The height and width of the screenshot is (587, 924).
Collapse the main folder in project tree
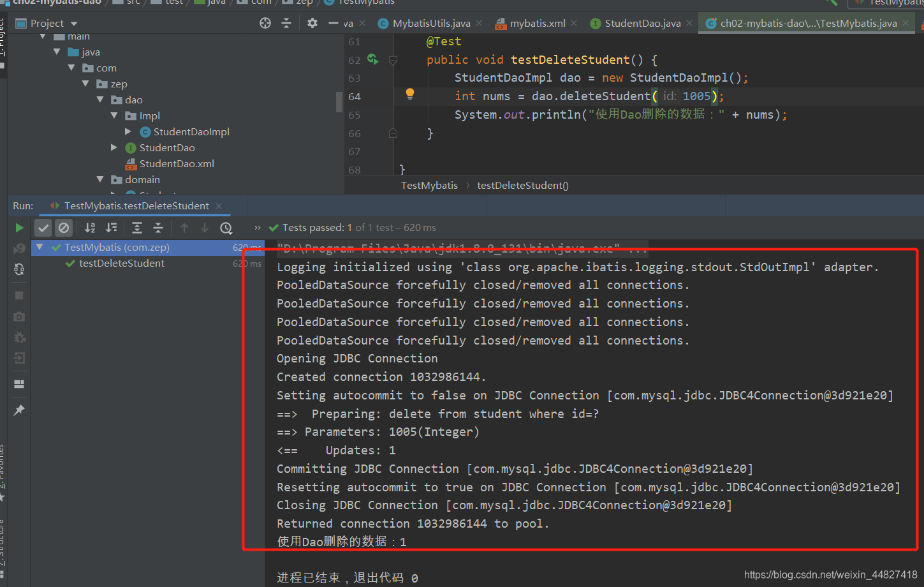(x=43, y=36)
